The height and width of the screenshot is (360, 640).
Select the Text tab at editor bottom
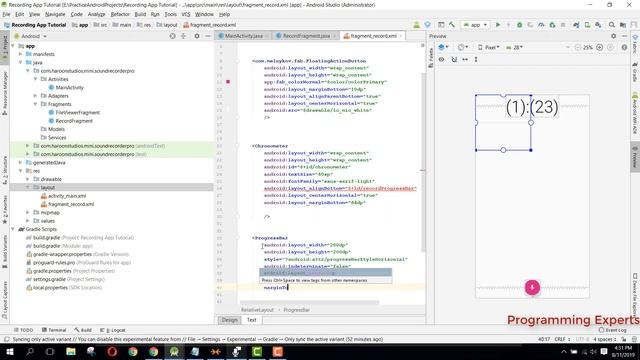(251, 320)
